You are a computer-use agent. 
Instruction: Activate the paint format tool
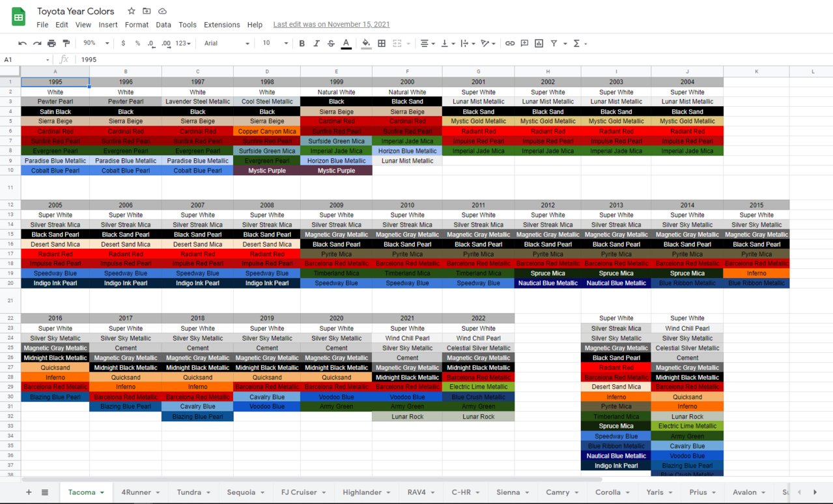[66, 43]
